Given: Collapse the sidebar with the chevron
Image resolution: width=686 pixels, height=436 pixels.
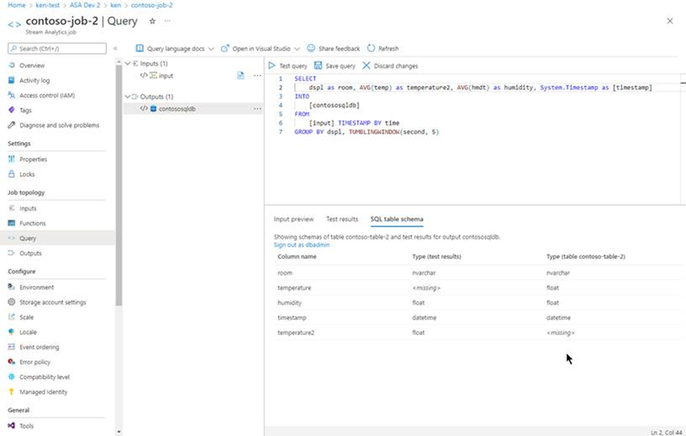Looking at the screenshot, I should [x=115, y=49].
